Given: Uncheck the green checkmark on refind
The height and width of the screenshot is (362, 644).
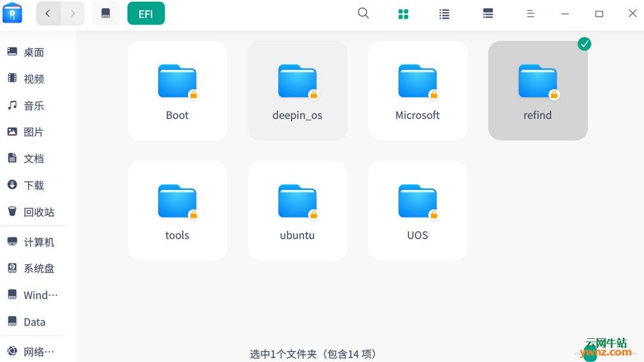Looking at the screenshot, I should [x=584, y=44].
